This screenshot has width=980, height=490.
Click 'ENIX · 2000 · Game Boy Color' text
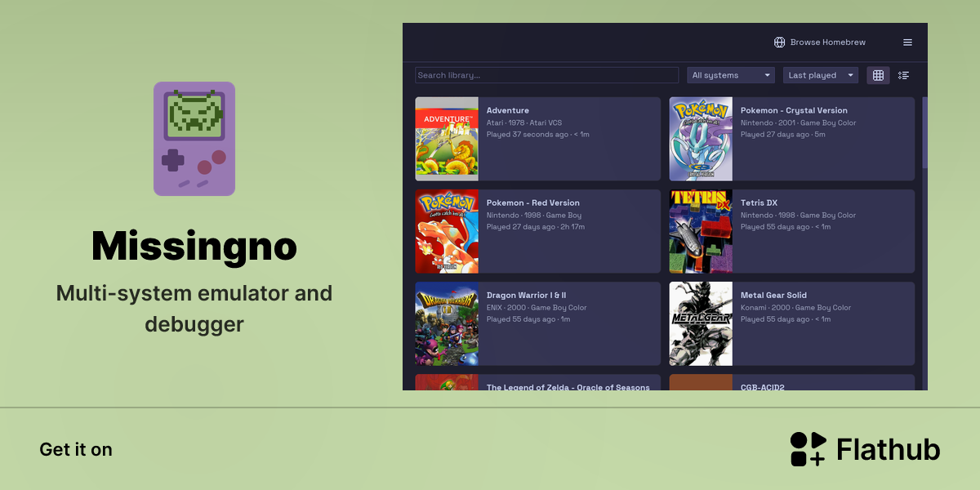click(537, 307)
